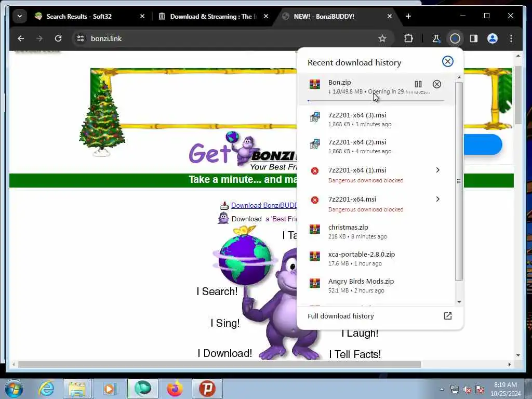View site information for bonzi.link
532x399 pixels.
pos(81,38)
